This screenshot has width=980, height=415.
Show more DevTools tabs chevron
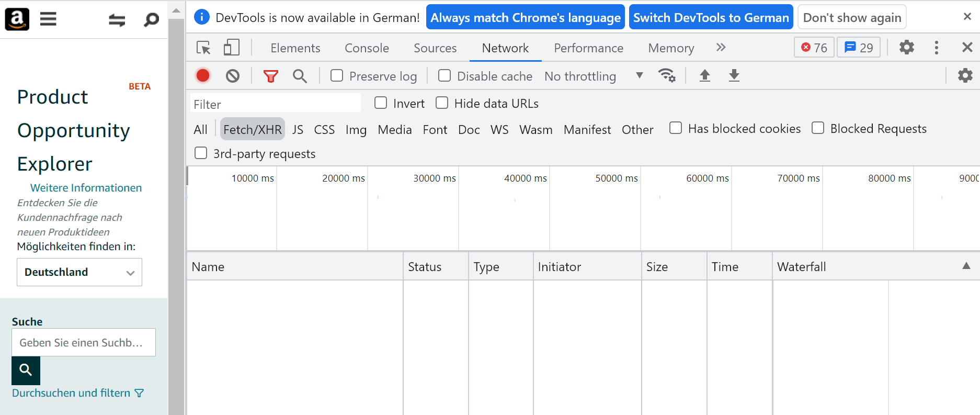[x=721, y=48]
